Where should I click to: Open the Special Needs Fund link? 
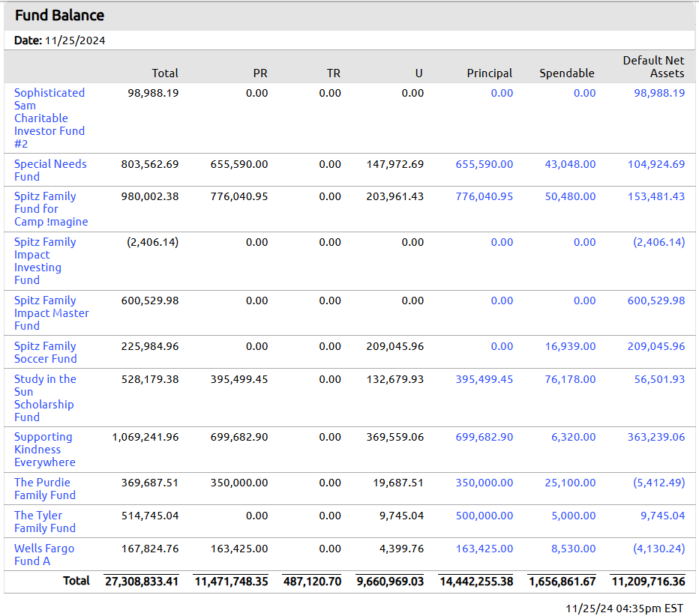point(50,170)
